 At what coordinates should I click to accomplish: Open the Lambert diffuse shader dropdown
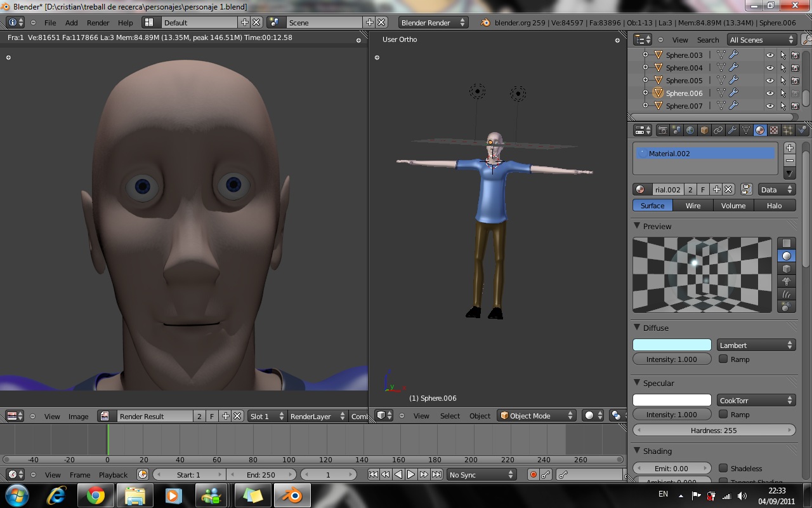[x=756, y=345]
